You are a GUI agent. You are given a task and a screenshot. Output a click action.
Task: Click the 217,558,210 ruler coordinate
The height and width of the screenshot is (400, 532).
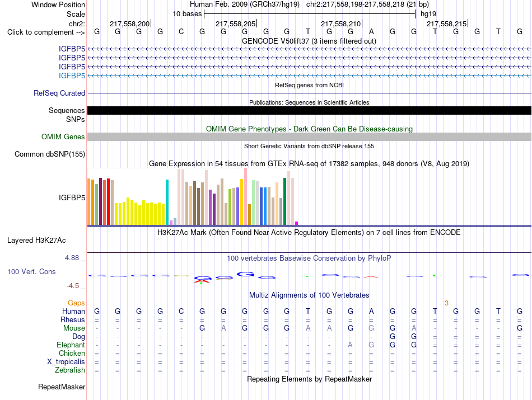(340, 23)
